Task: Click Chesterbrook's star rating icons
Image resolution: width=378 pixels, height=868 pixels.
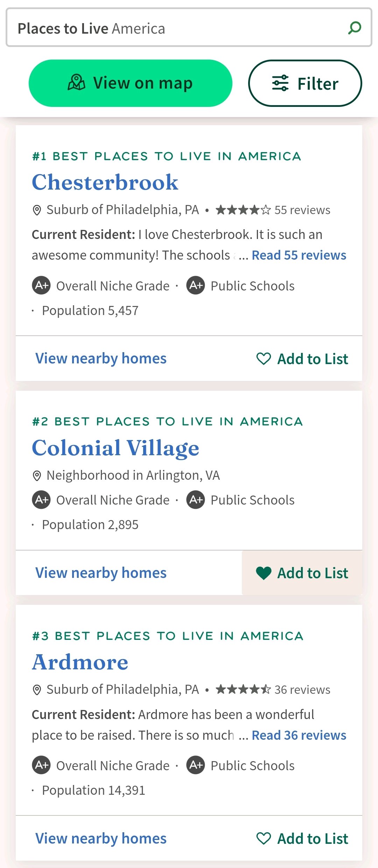Action: click(243, 210)
